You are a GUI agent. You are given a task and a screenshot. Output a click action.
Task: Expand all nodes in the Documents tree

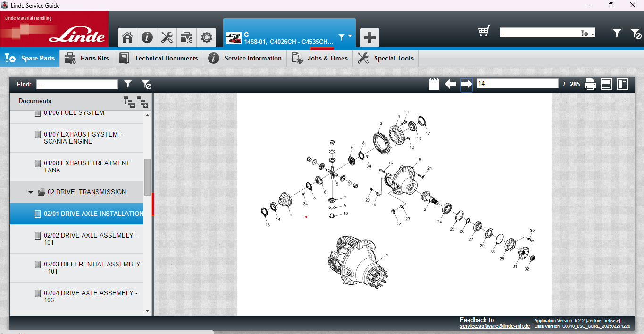click(x=142, y=101)
